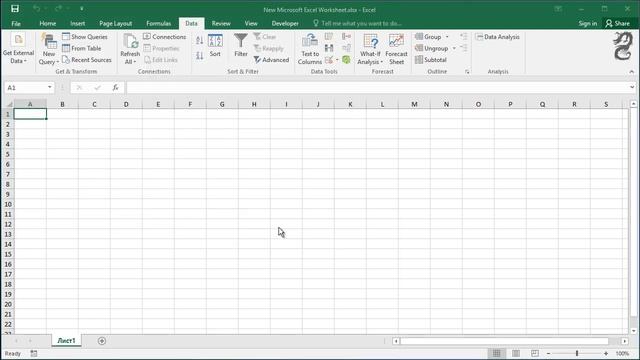Click macro record status bar icon

click(34, 353)
